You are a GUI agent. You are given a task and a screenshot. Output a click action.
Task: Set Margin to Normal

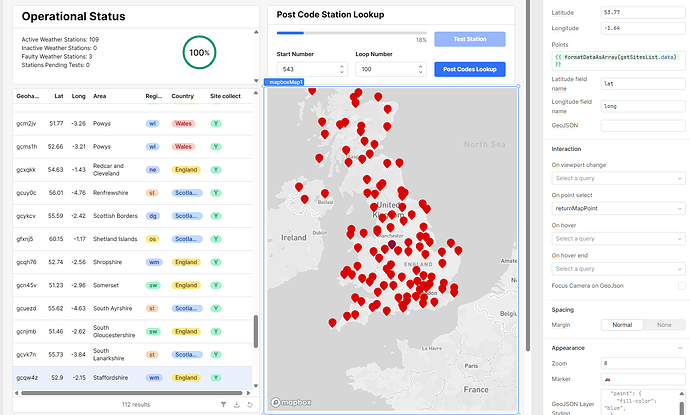pyautogui.click(x=620, y=325)
